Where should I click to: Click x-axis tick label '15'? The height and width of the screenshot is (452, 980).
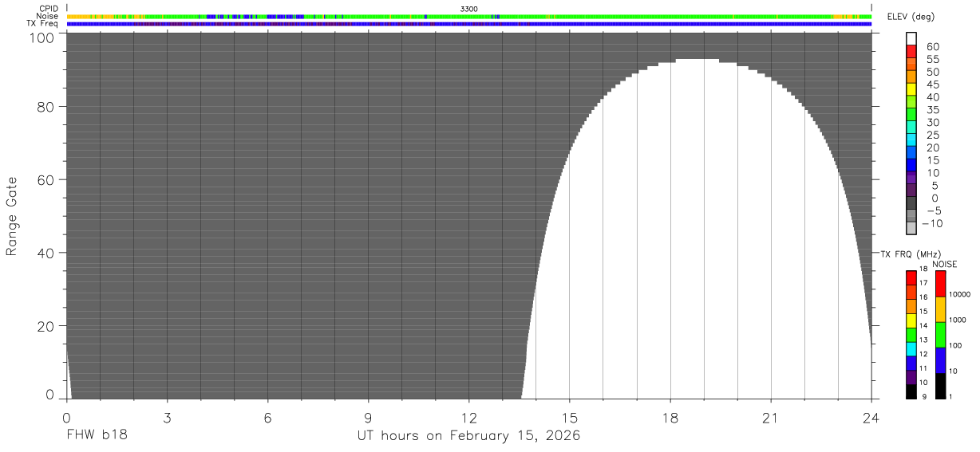(569, 418)
